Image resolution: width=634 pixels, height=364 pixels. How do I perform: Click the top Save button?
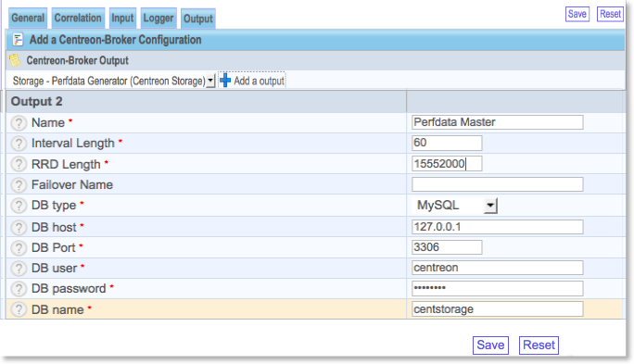point(577,14)
